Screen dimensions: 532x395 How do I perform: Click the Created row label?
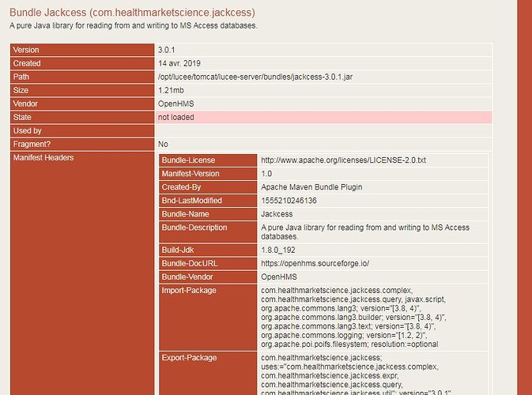pos(27,63)
